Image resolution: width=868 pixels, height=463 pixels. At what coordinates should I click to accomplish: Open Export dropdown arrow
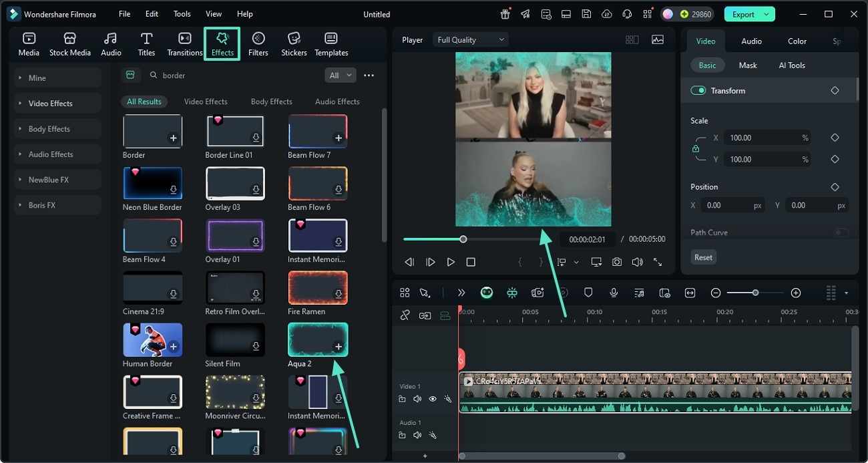coord(767,14)
